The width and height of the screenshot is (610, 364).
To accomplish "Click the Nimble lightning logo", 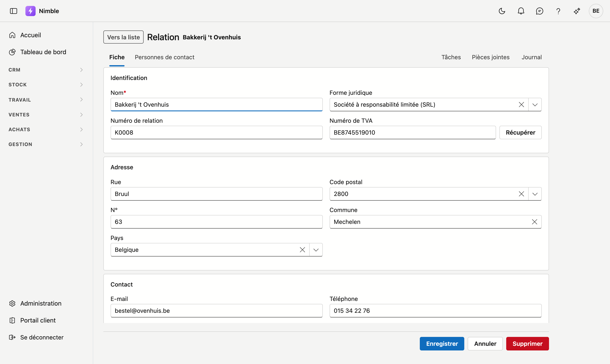I will (x=30, y=11).
